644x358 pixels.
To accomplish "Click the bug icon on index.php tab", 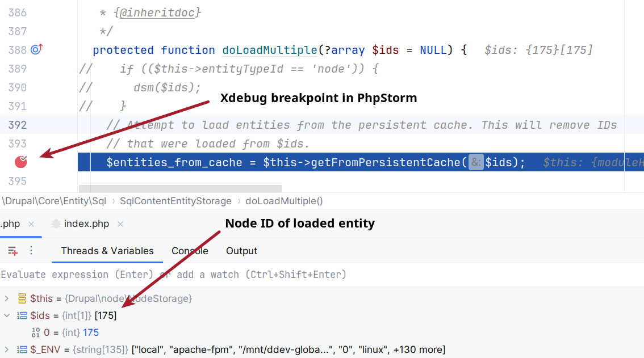I will click(56, 224).
